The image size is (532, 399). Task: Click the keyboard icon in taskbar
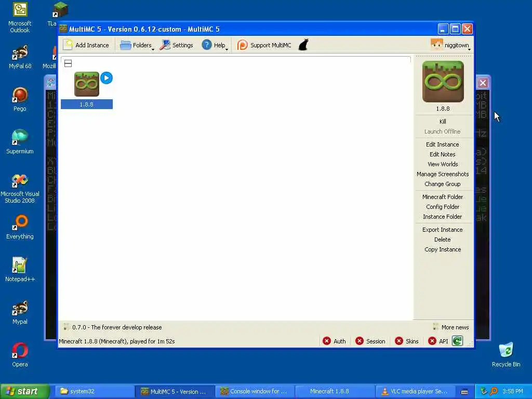click(464, 392)
